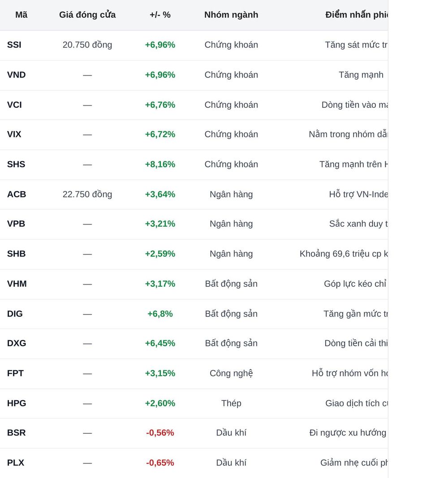Open the VCI stock row

coord(194,105)
